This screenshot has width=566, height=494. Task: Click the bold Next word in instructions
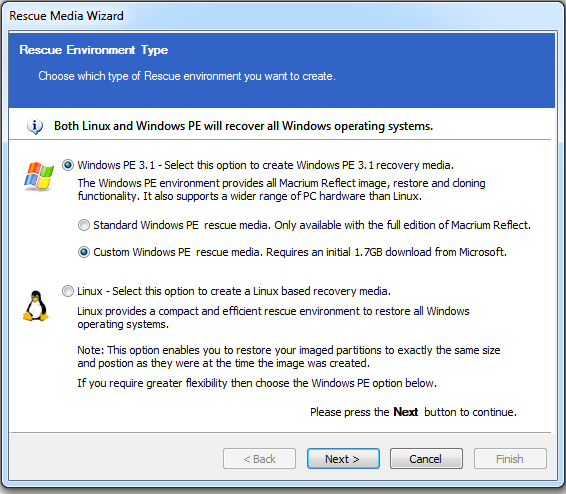pos(405,412)
